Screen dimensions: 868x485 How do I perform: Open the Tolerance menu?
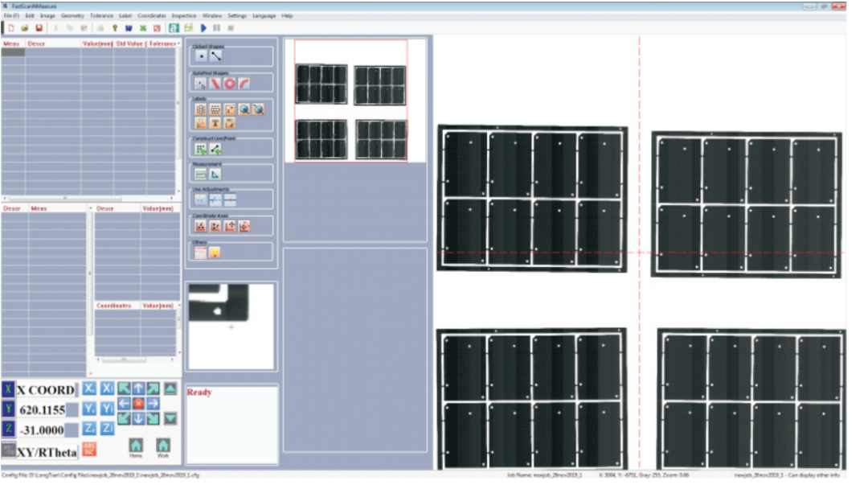(102, 15)
